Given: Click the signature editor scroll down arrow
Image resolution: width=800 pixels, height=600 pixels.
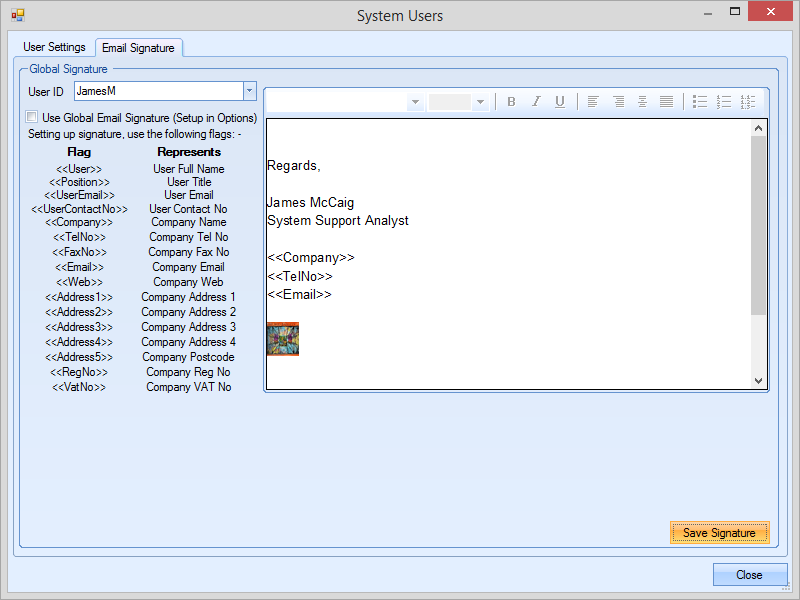Looking at the screenshot, I should [758, 380].
